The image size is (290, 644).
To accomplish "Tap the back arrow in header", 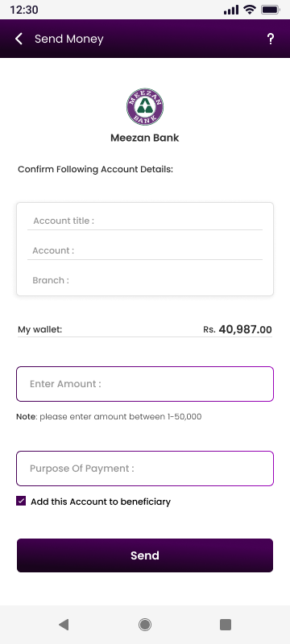I will (x=19, y=39).
